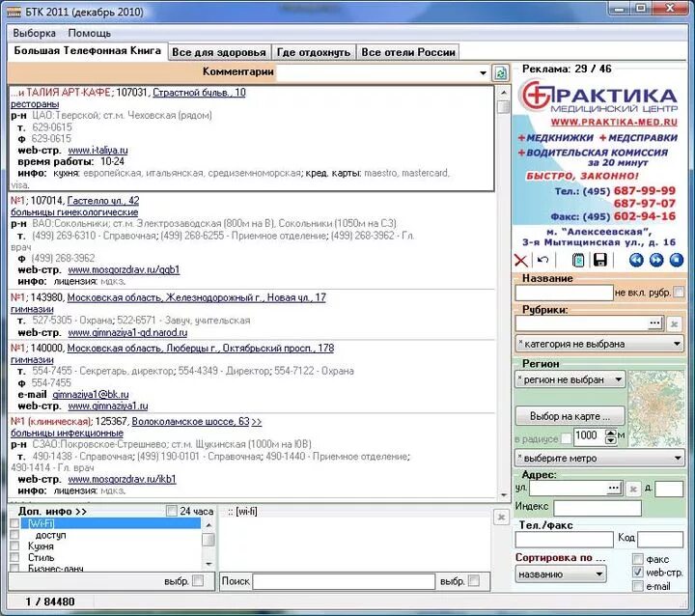Open address link 'Страстной бульв., 10'
This screenshot has width=695, height=616.
point(199,93)
